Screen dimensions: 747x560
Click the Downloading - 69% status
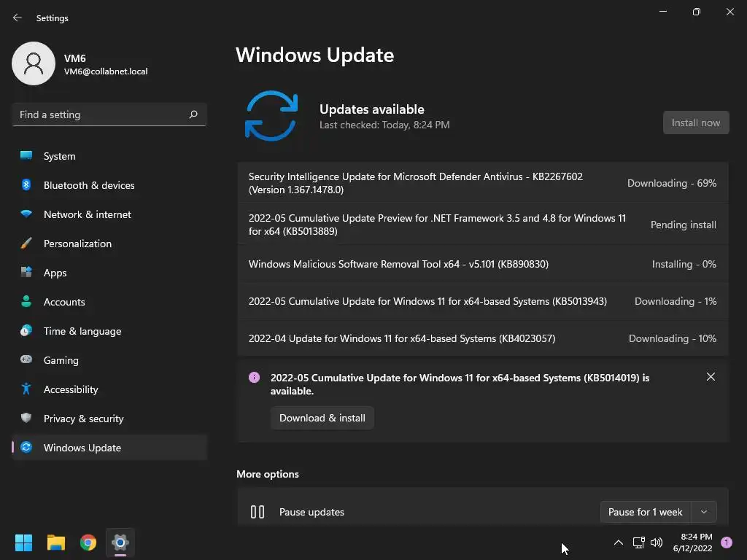point(672,183)
